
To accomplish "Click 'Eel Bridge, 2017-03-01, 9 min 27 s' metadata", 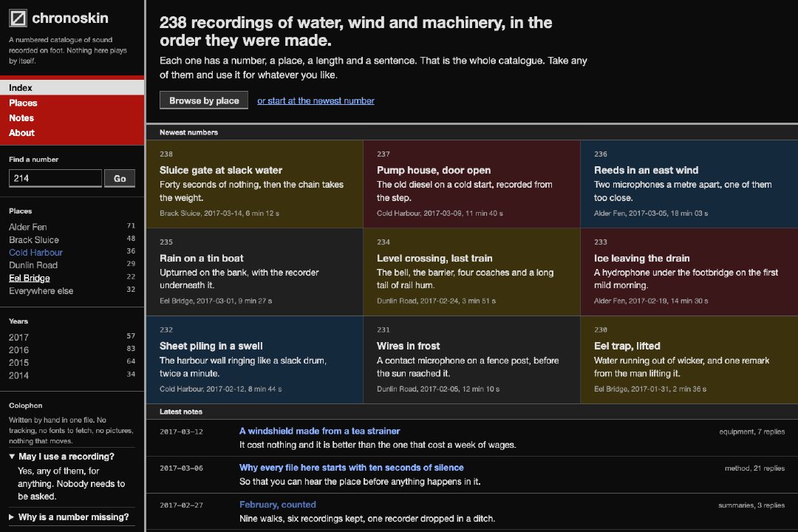I will pyautogui.click(x=216, y=301).
